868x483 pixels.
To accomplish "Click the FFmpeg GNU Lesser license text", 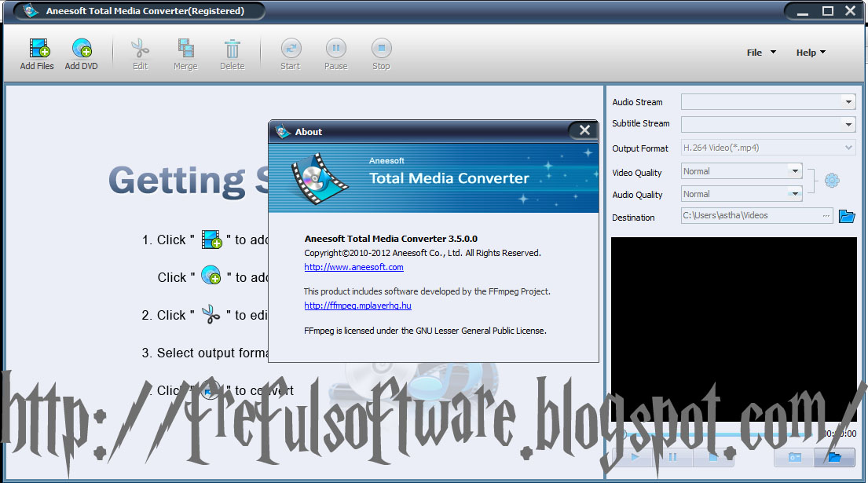I will coord(425,331).
